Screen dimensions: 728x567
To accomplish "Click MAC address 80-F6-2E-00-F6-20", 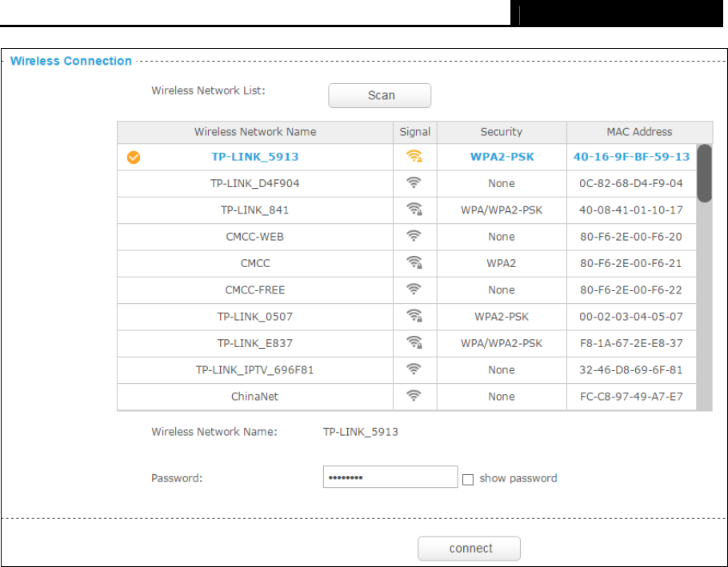I will coord(631,237).
